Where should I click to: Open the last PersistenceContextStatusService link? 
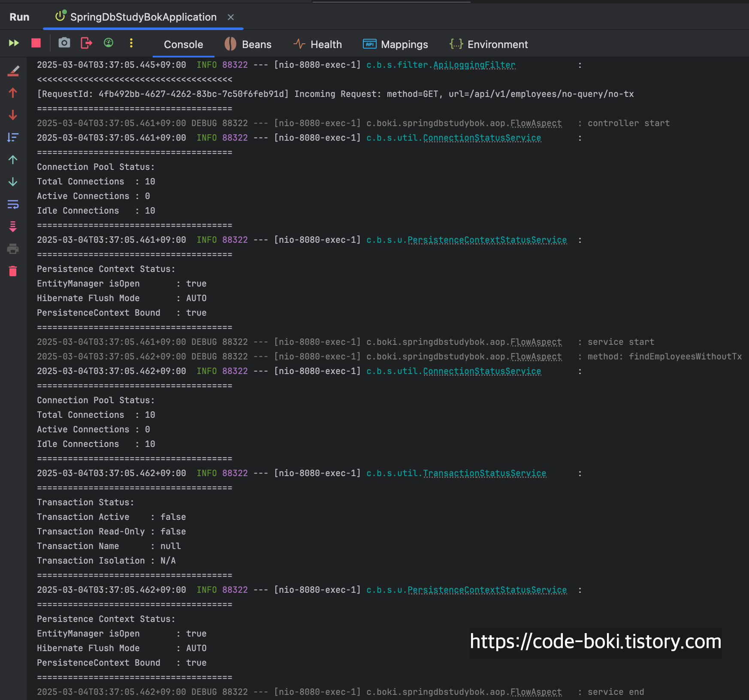coord(487,590)
